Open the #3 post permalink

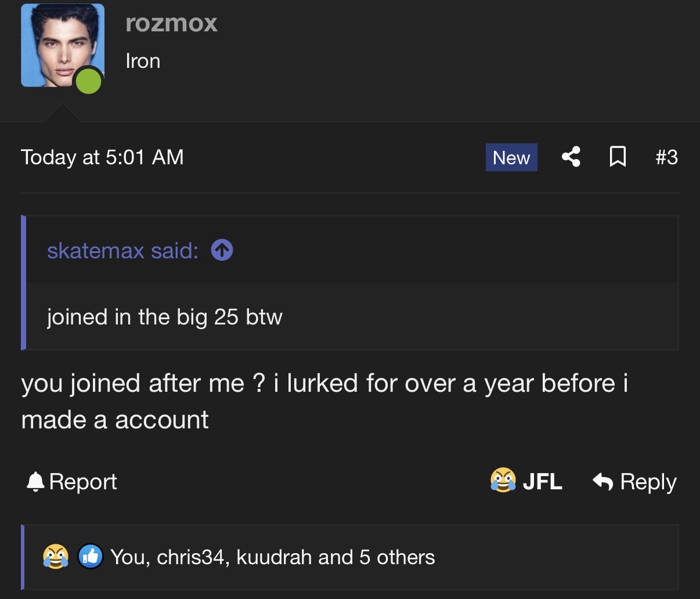pyautogui.click(x=666, y=157)
